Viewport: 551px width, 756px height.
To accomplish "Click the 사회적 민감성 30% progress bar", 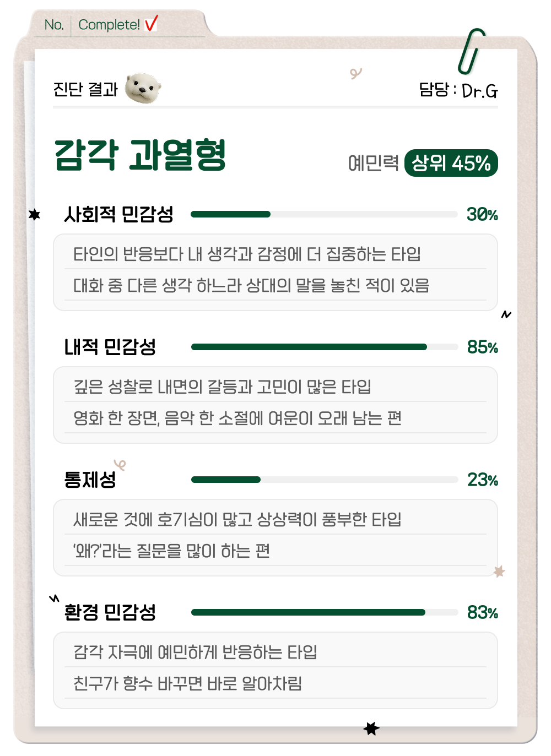I will [324, 214].
